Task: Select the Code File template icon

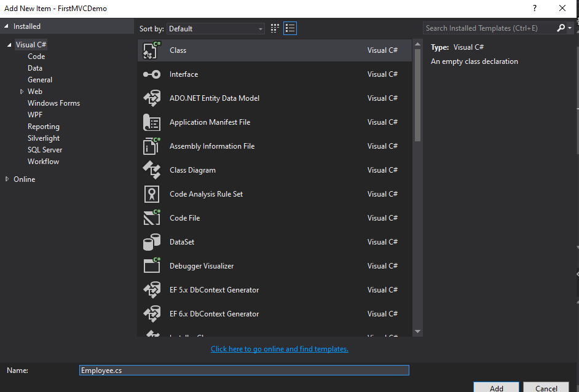Action: (x=152, y=218)
